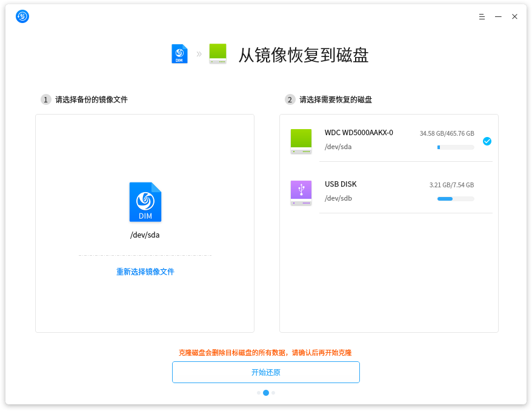Click 重新选择镜像文件 to reselect the image
This screenshot has width=532, height=411.
(x=145, y=272)
